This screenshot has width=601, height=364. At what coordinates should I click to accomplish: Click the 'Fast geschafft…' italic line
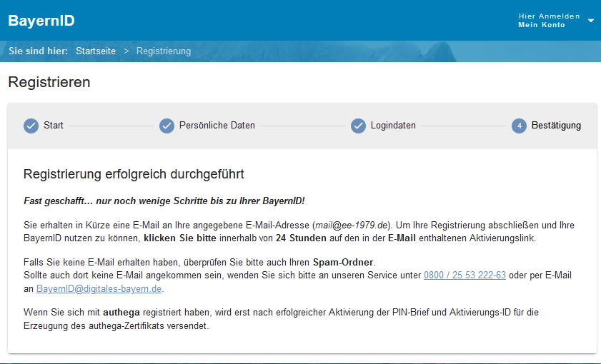coord(164,201)
